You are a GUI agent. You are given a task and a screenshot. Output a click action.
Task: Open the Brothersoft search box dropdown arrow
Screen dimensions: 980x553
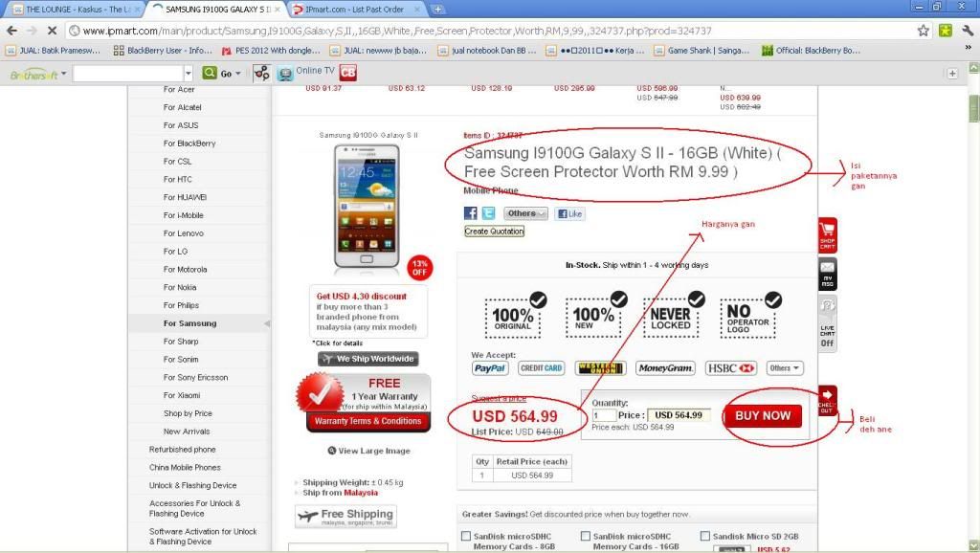189,74
